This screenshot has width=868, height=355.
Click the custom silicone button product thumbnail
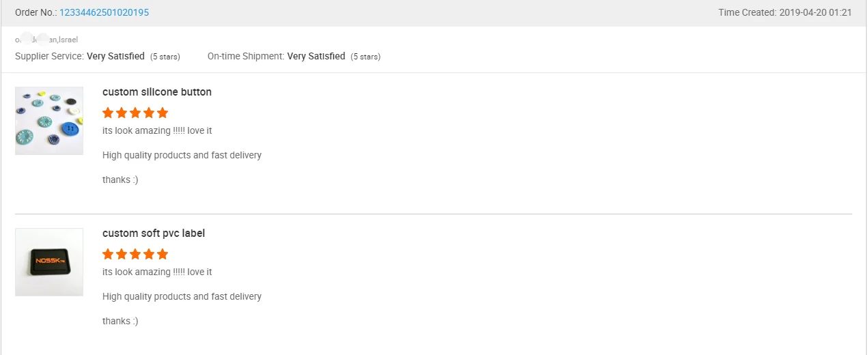[49, 121]
